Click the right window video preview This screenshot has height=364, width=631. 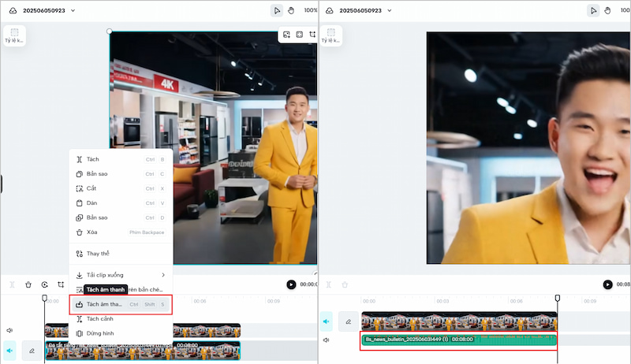point(528,148)
